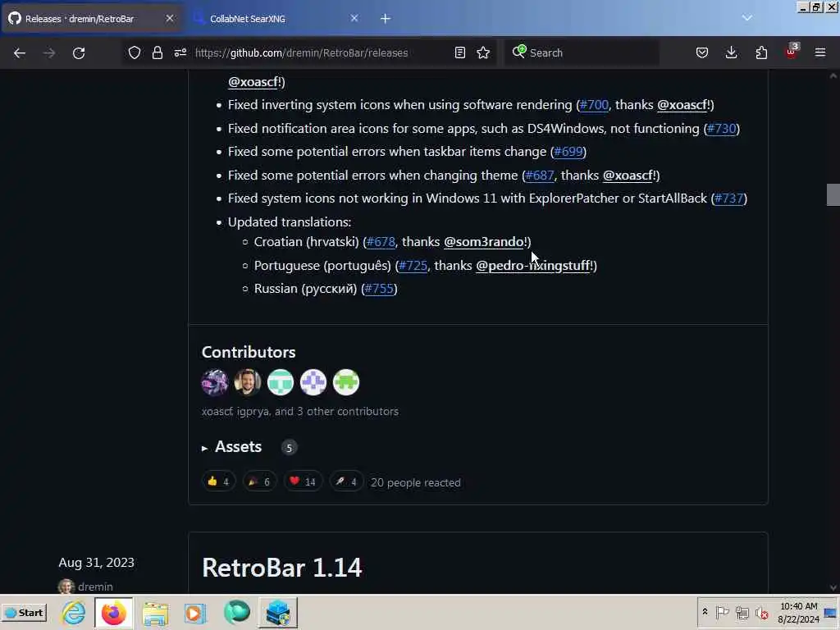
Task: Toggle reader view icon in address bar
Action: click(459, 52)
